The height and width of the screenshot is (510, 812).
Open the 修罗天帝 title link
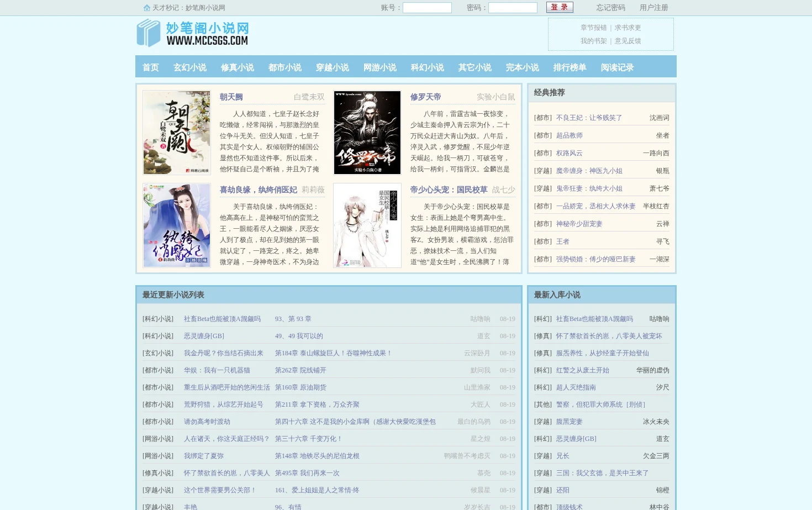[x=426, y=97]
